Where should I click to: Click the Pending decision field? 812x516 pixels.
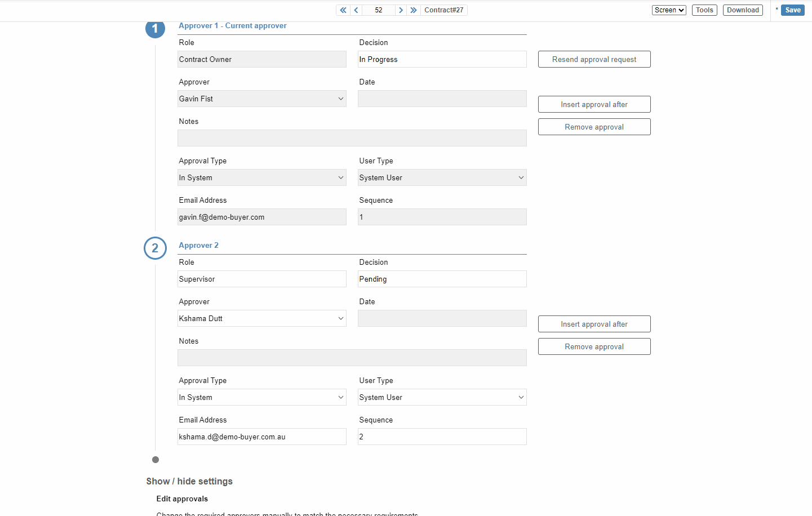(x=442, y=279)
